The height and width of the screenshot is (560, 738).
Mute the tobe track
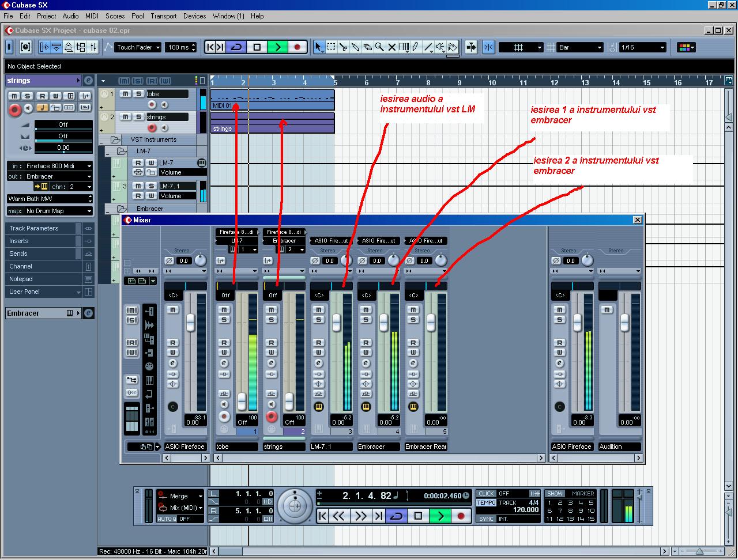(125, 94)
